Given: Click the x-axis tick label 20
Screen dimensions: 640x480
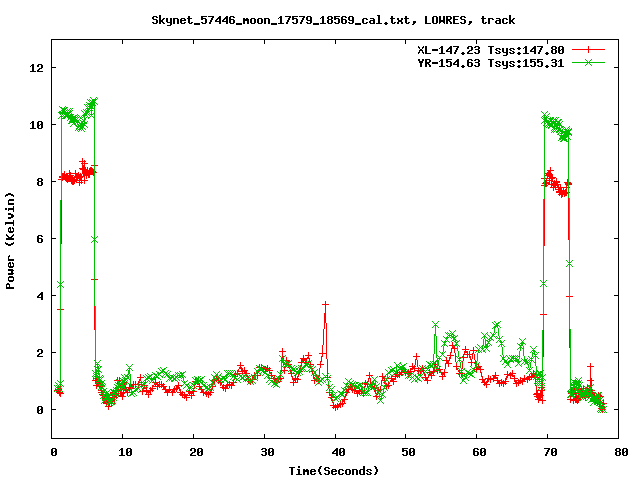Looking at the screenshot, I should coord(196,452).
